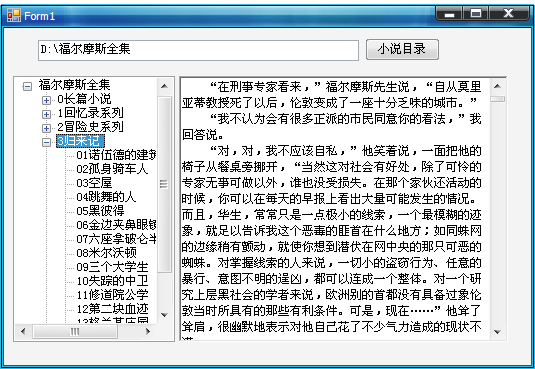Open the chapter 06金边夹鼻眼镜

tap(116, 225)
